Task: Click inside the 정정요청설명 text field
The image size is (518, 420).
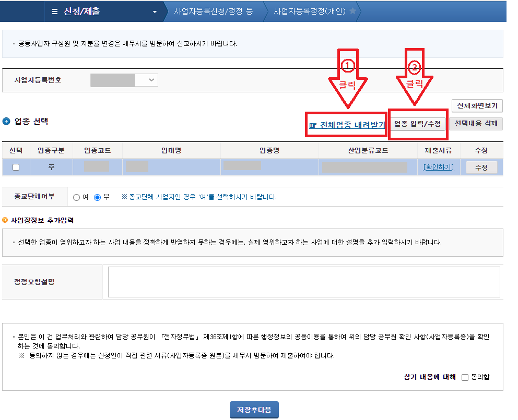Action: pos(303,282)
